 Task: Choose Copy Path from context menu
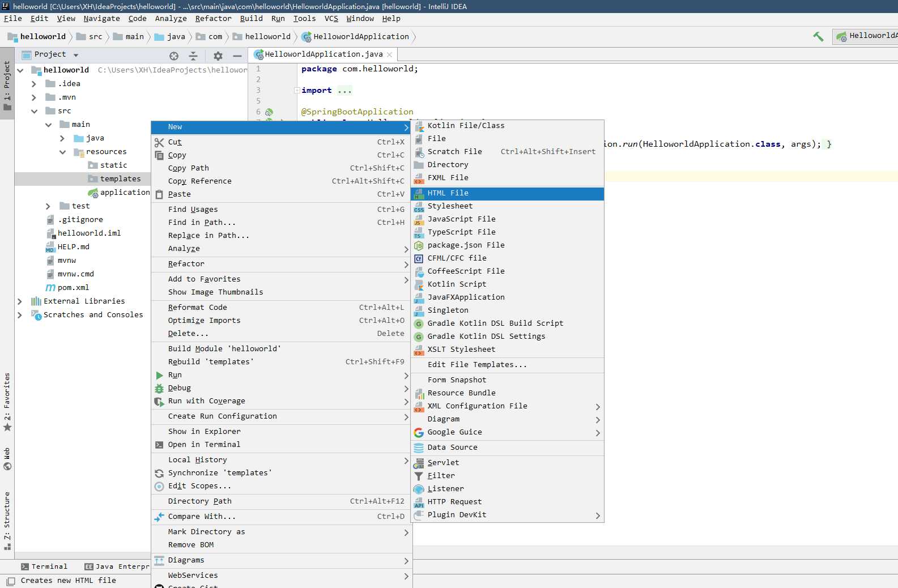pos(281,168)
